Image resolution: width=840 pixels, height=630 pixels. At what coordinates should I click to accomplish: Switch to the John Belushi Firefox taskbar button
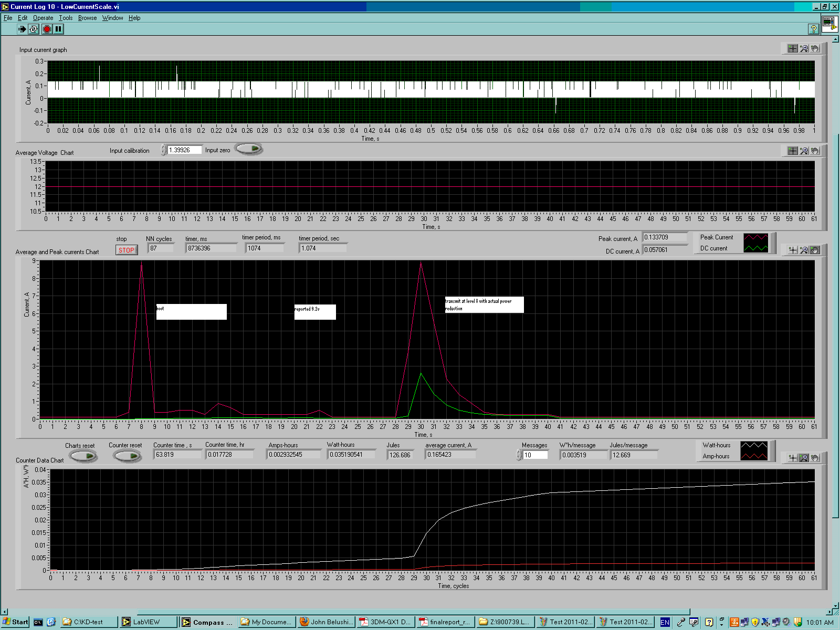[x=327, y=622]
